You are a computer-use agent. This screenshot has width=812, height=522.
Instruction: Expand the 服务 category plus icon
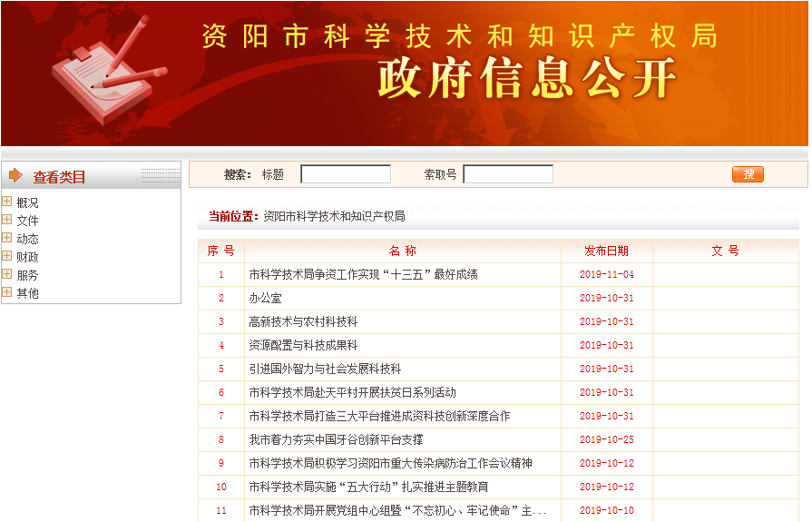7,274
